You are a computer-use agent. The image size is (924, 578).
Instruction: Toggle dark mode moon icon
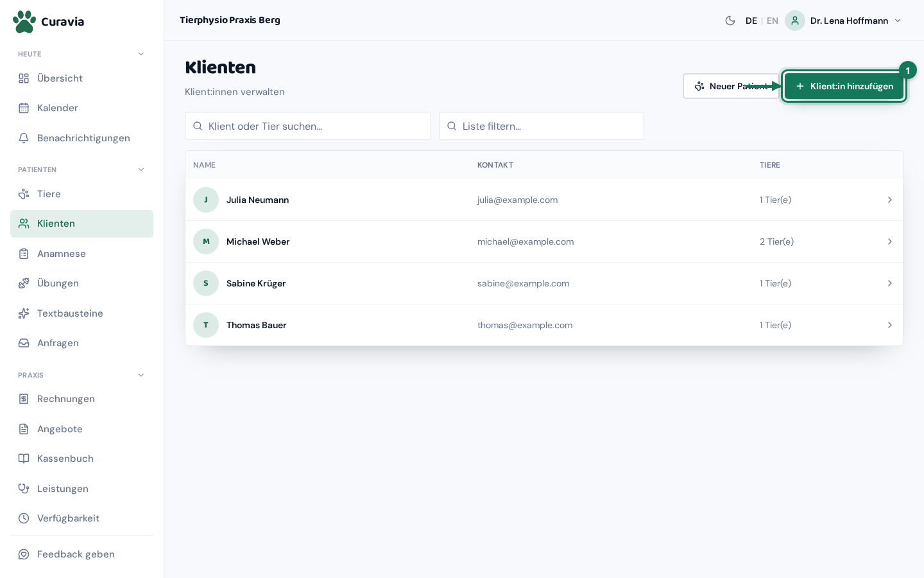pos(730,21)
